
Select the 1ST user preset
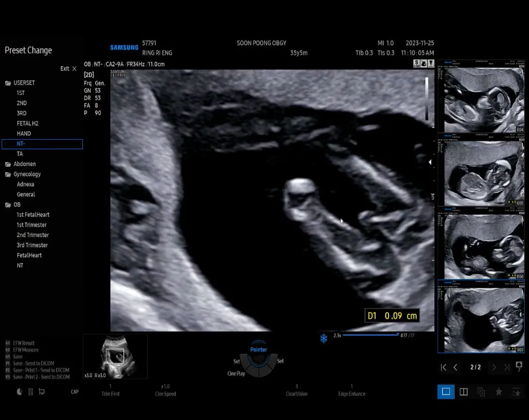click(x=21, y=93)
